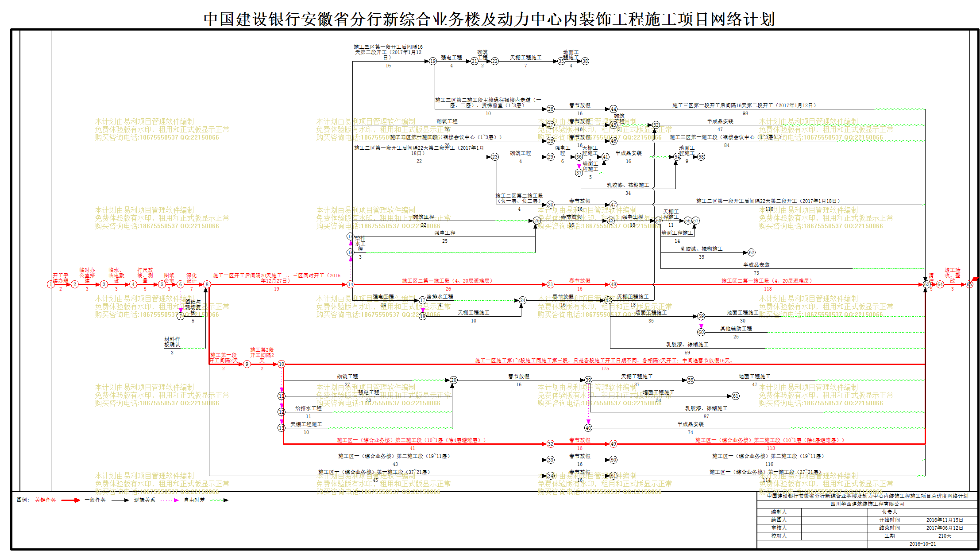Image resolution: width=980 pixels, height=551 pixels.
Task: Select node circle 24
Action: pos(523,300)
